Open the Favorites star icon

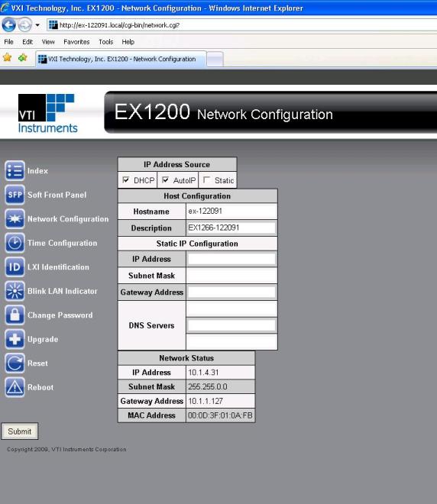7,58
